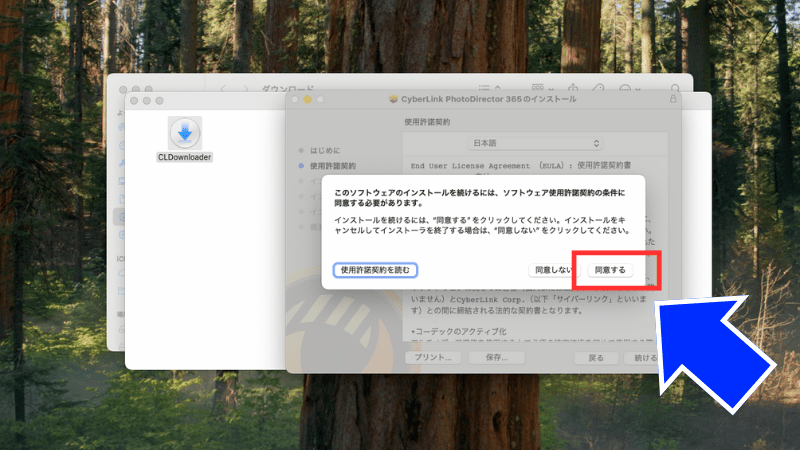Click the Finder back arrow in ダウンロード window

[x=223, y=89]
